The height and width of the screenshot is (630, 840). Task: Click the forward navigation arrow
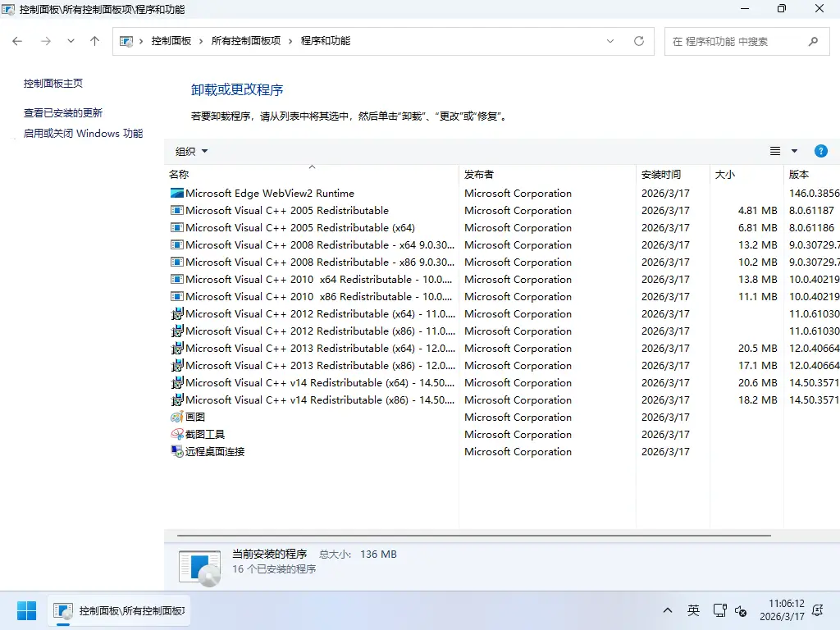pyautogui.click(x=46, y=41)
